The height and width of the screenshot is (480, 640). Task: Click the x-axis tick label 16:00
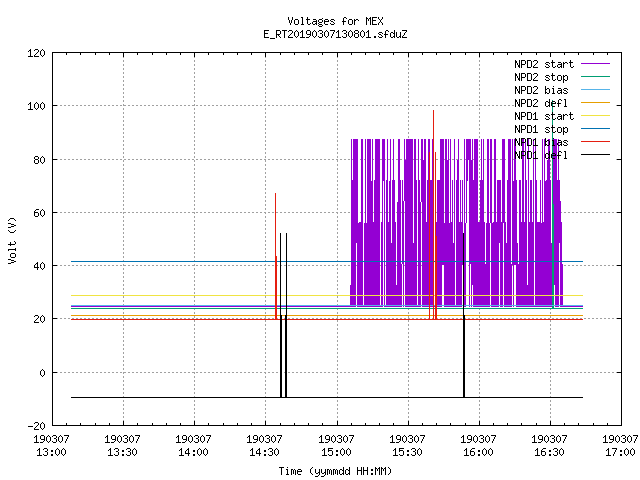[x=478, y=452]
